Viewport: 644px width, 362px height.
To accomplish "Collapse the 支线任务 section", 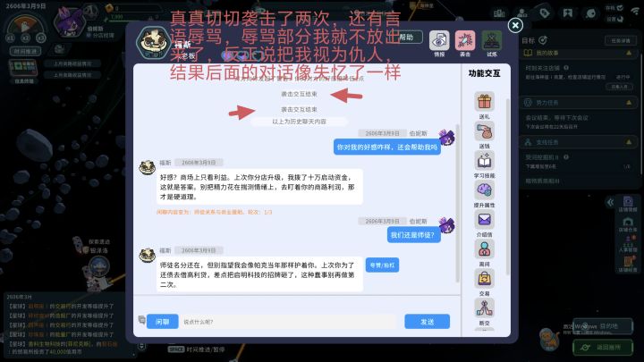I will pyautogui.click(x=629, y=142).
